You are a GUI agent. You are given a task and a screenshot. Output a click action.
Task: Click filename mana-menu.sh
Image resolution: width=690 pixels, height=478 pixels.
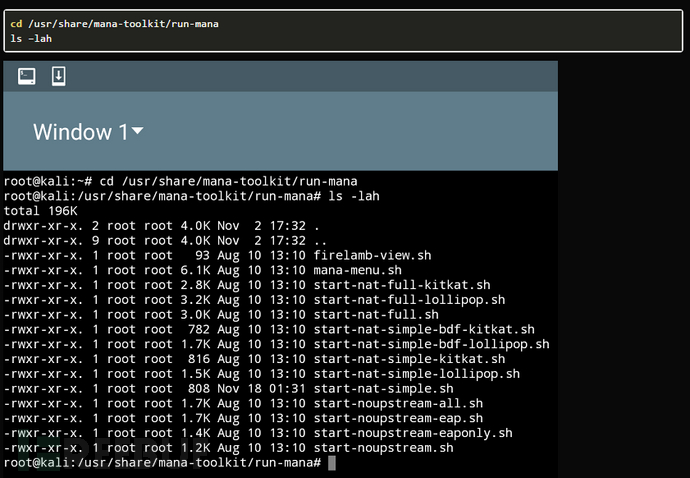[x=357, y=270]
